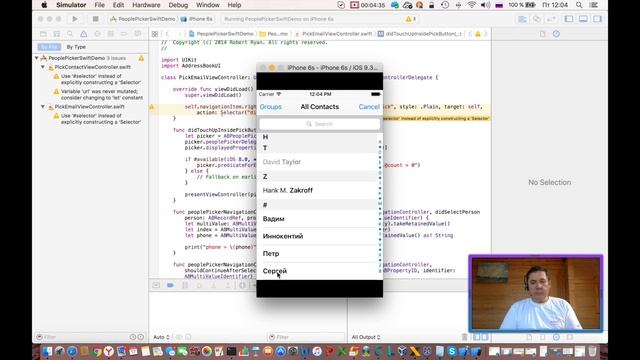Click the variables view Filter field

[306, 337]
